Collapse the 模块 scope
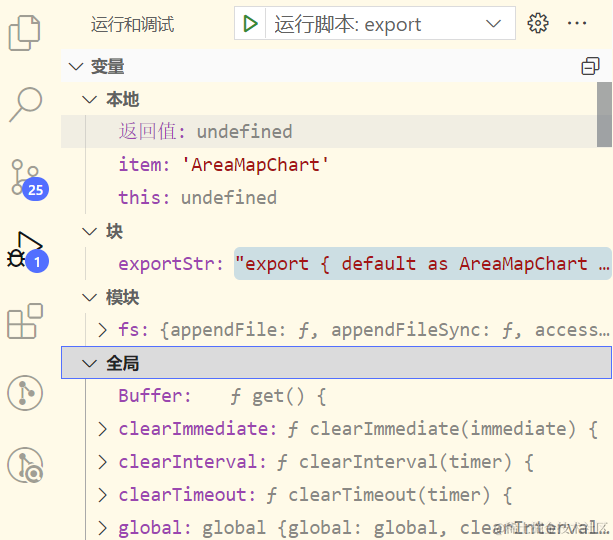The width and height of the screenshot is (613, 540). (x=90, y=298)
